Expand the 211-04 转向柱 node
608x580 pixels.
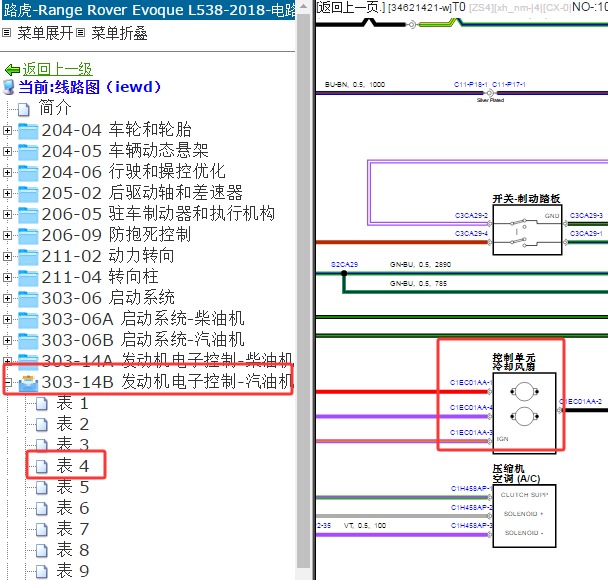tap(7, 277)
